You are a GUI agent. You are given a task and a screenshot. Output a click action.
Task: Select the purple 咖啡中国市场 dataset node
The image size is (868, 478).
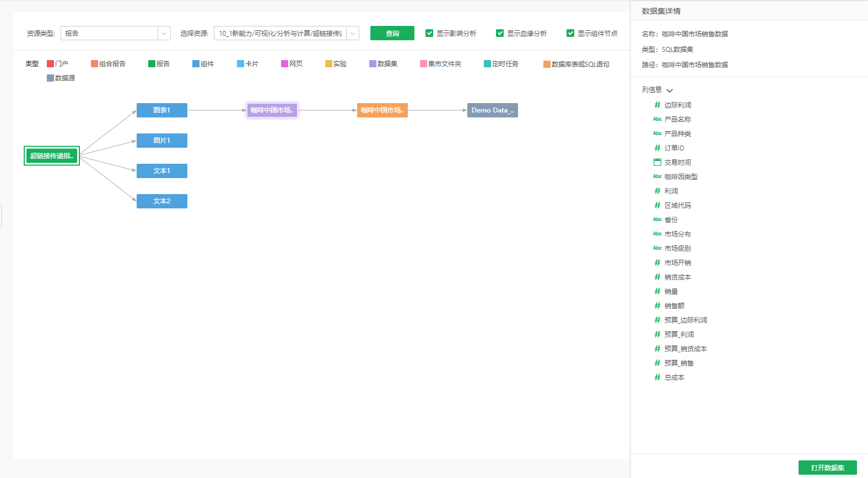coord(272,110)
